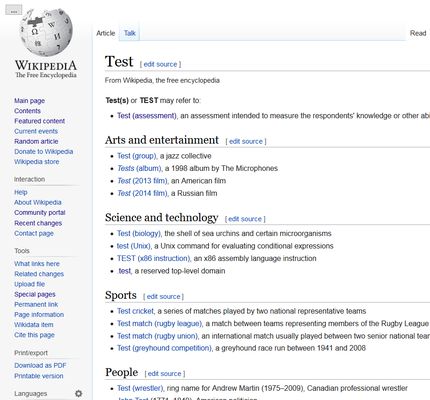The height and width of the screenshot is (400, 430).
Task: Open the Test (2013 film) link
Action: (x=142, y=181)
